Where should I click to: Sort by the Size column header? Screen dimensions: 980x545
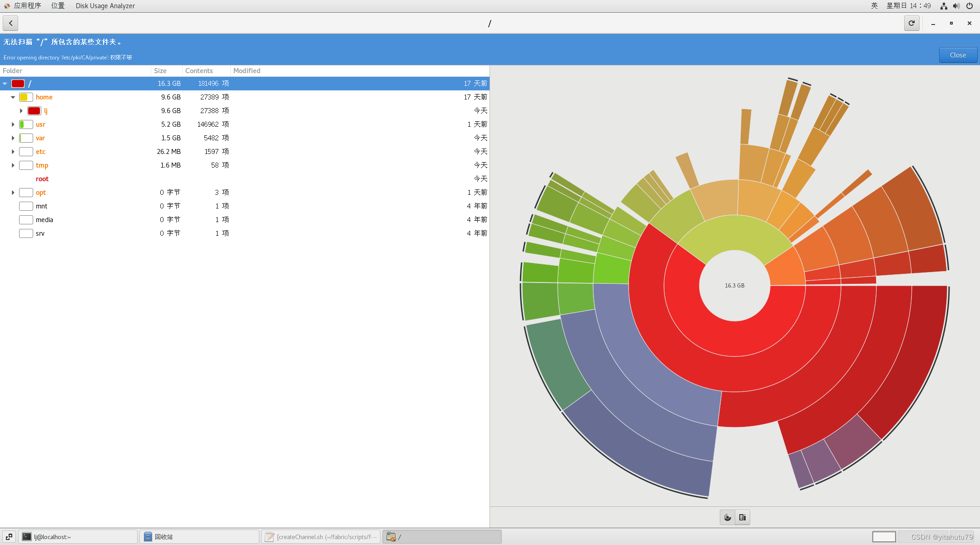click(x=167, y=71)
